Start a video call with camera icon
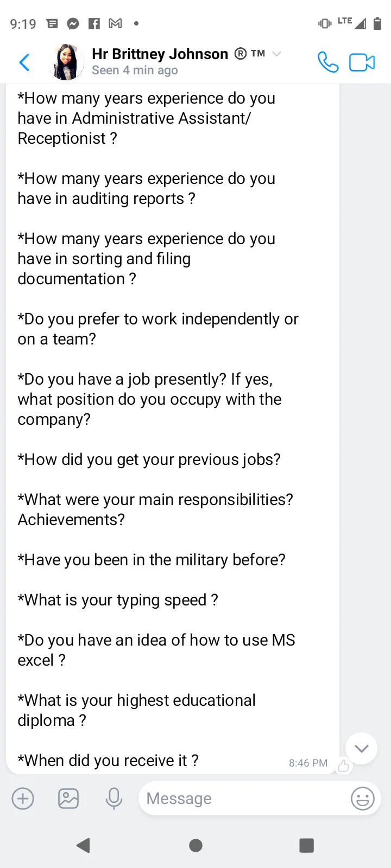The image size is (391, 868). 362,62
